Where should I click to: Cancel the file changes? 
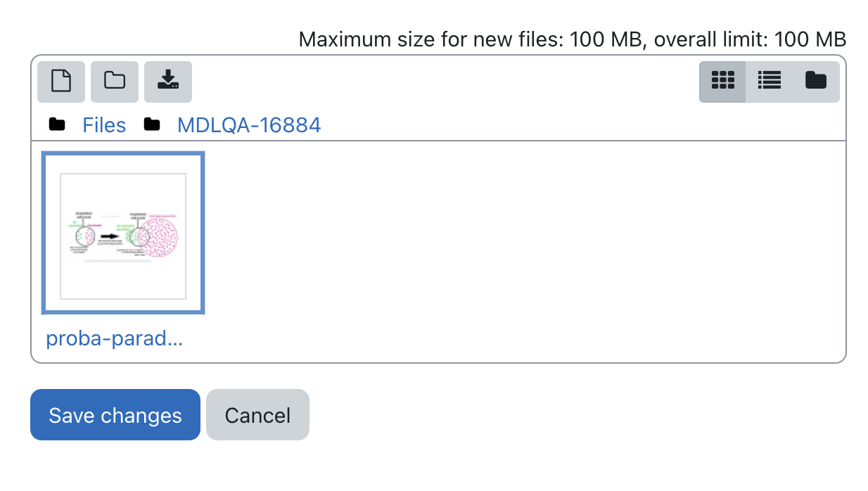tap(257, 415)
